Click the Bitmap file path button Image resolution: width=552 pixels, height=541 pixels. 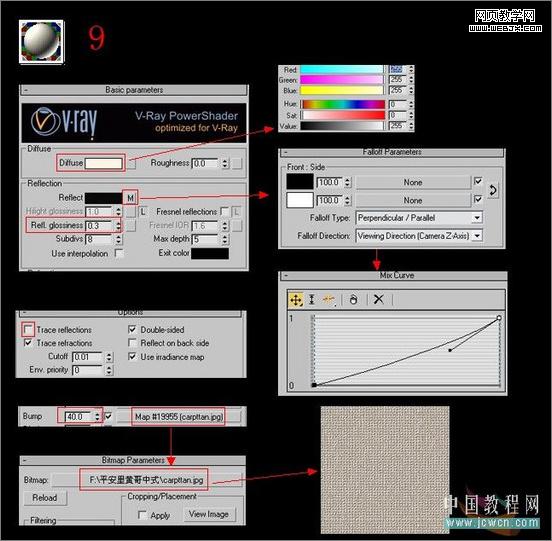[x=146, y=480]
